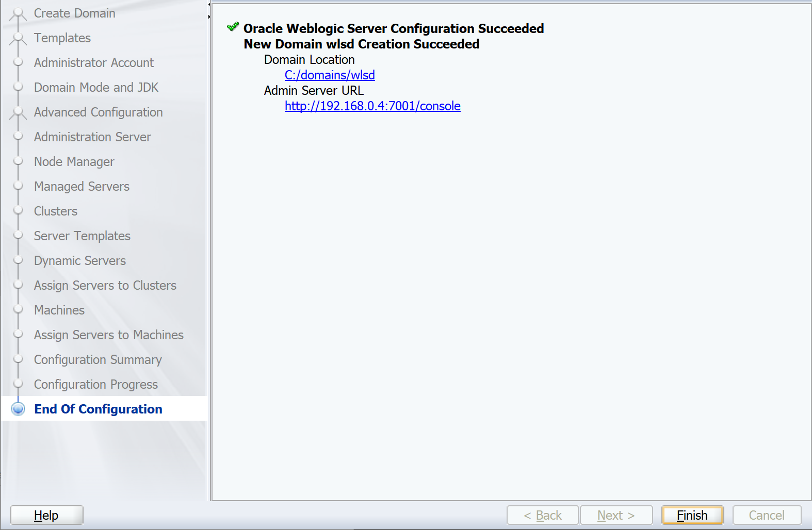Select the Server Templates step

[x=82, y=236]
